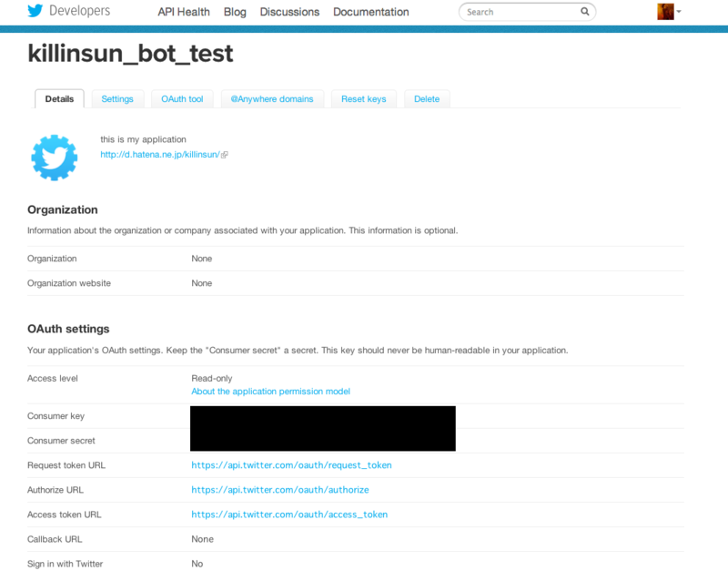Image resolution: width=728 pixels, height=571 pixels.
Task: Open About the application permission model link
Action: (x=270, y=392)
